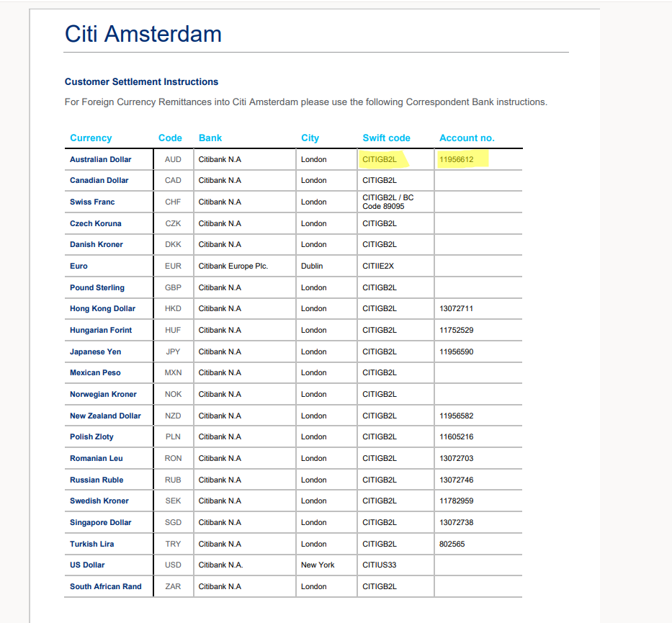Click the Customer Settlement Instructions heading
This screenshot has height=623, width=672.
(x=141, y=82)
